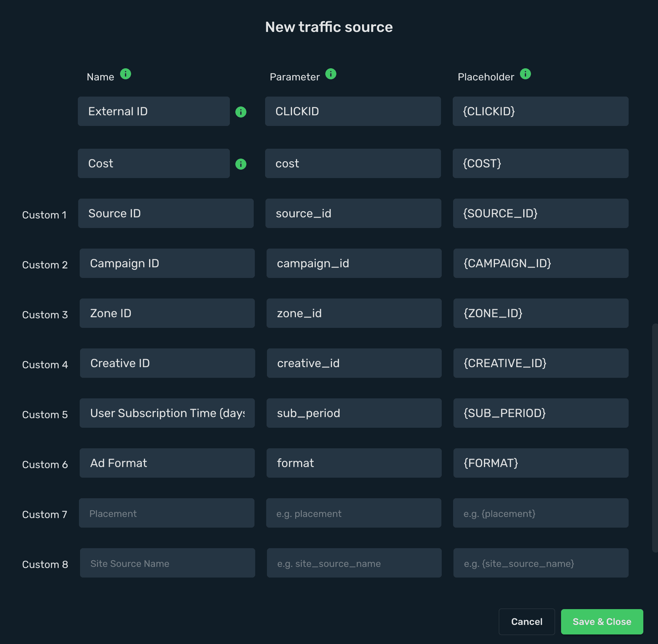The height and width of the screenshot is (644, 658).
Task: Click the info icon next to Placeholder header
Action: pyautogui.click(x=525, y=74)
